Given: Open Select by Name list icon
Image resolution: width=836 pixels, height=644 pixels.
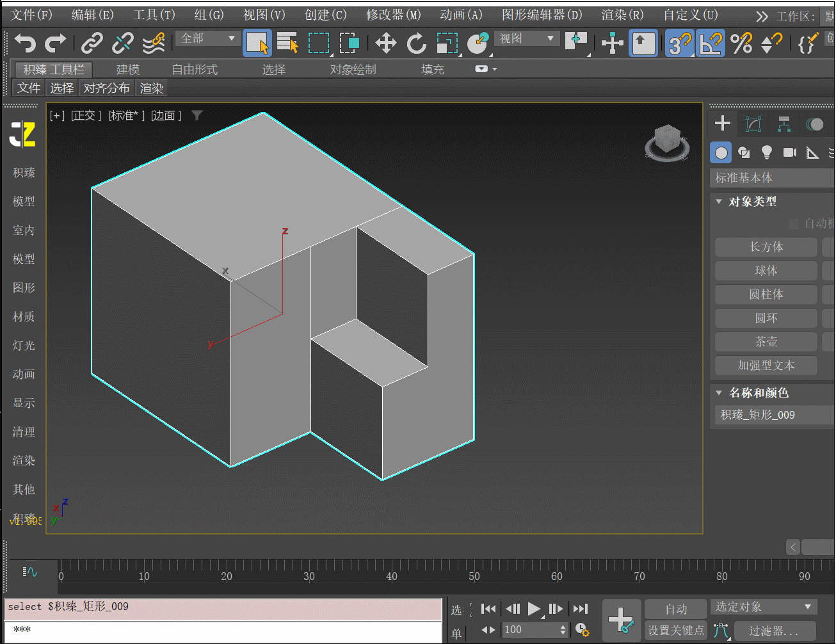Looking at the screenshot, I should point(288,44).
